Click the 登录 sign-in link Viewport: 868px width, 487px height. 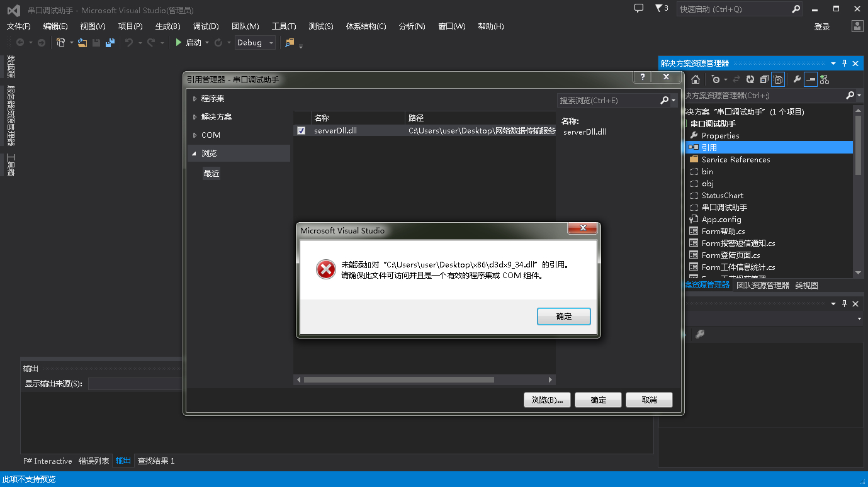pyautogui.click(x=822, y=26)
